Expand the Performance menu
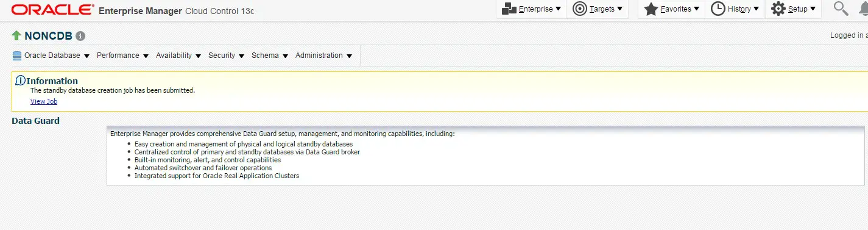The image size is (868, 230). pyautogui.click(x=122, y=56)
